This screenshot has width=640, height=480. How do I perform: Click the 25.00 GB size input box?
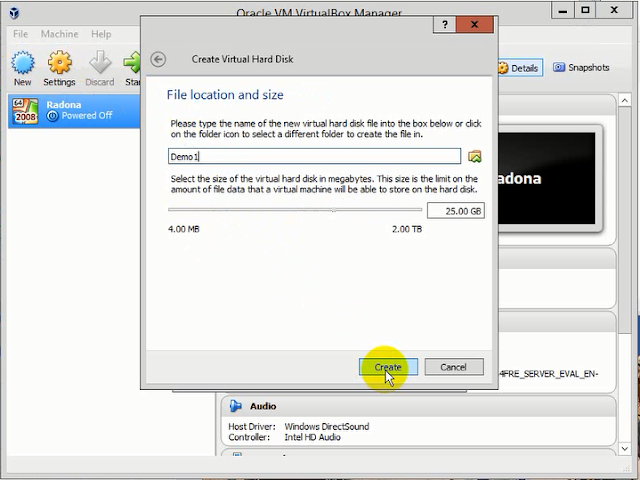click(456, 211)
